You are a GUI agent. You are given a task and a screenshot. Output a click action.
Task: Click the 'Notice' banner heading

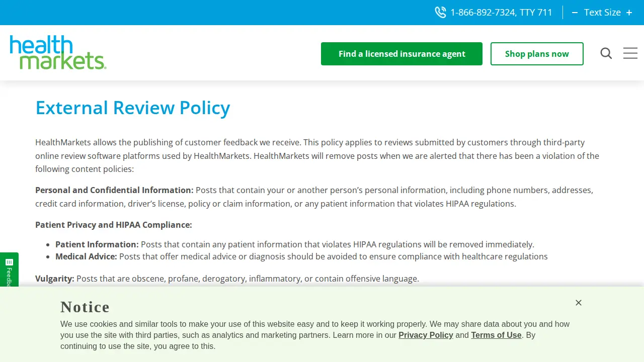click(x=85, y=307)
